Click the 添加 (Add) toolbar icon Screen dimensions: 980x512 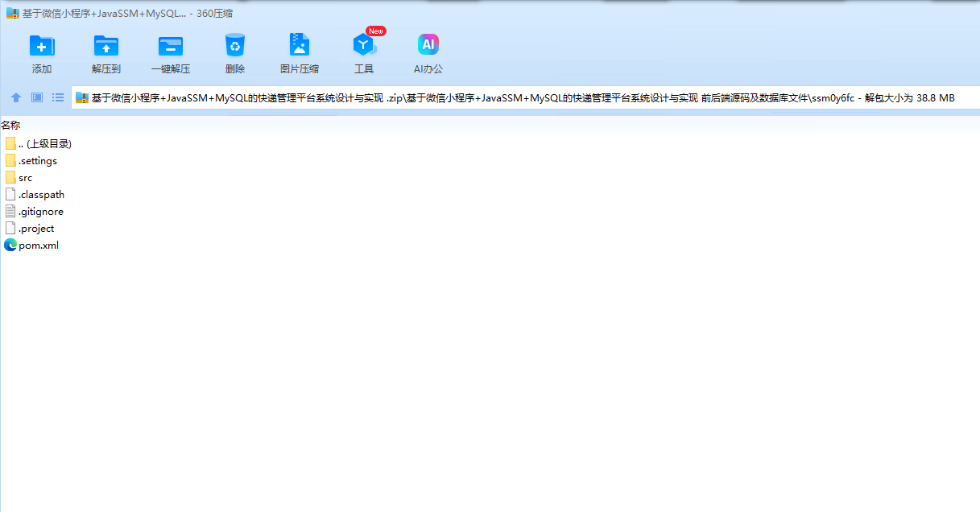[42, 45]
